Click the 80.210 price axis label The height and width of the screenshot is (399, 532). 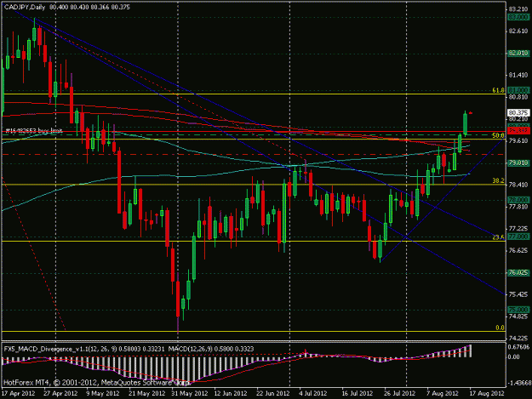518,119
